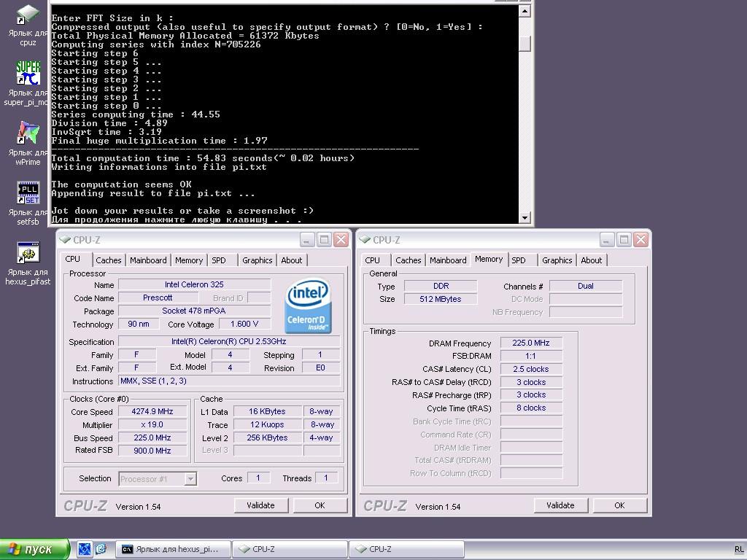
Task: Click the Rated FSB 900.0 MHz value
Action: click(x=152, y=451)
